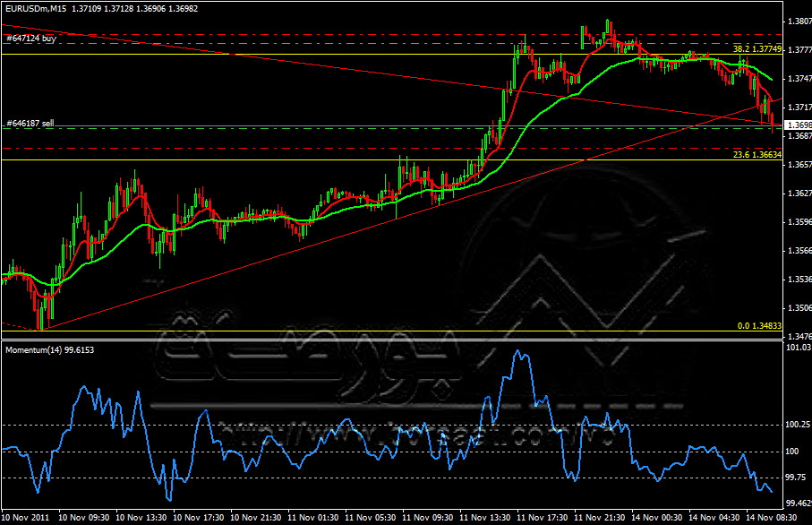The image size is (812, 525).
Task: Click the 10 Nov 2011 time label
Action: (27, 518)
